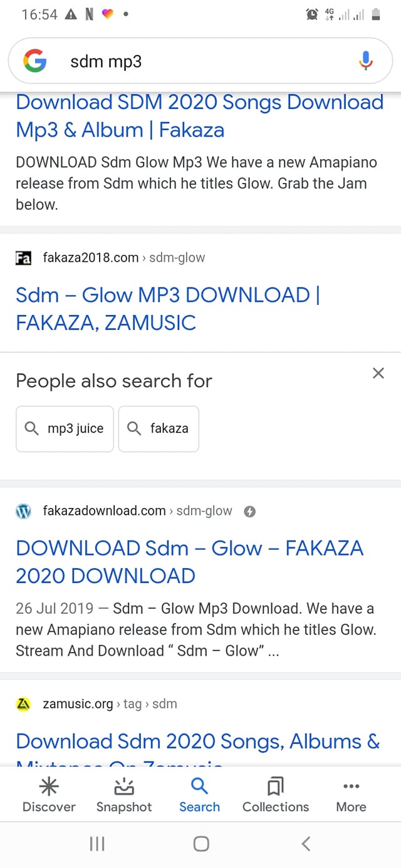Search for mp3 juice suggestion
The width and height of the screenshot is (401, 868).
coord(65,429)
